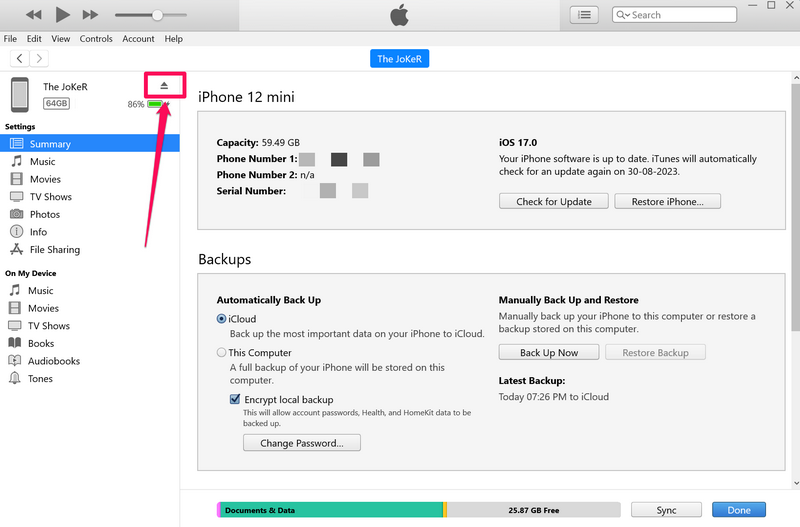Open the list view icon near search
This screenshot has width=800, height=527.
tap(584, 15)
